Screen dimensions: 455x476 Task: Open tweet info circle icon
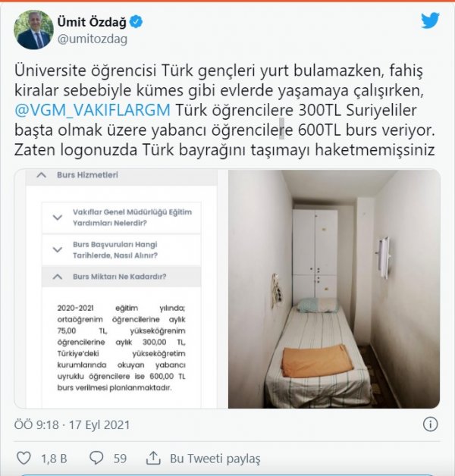pos(430,424)
